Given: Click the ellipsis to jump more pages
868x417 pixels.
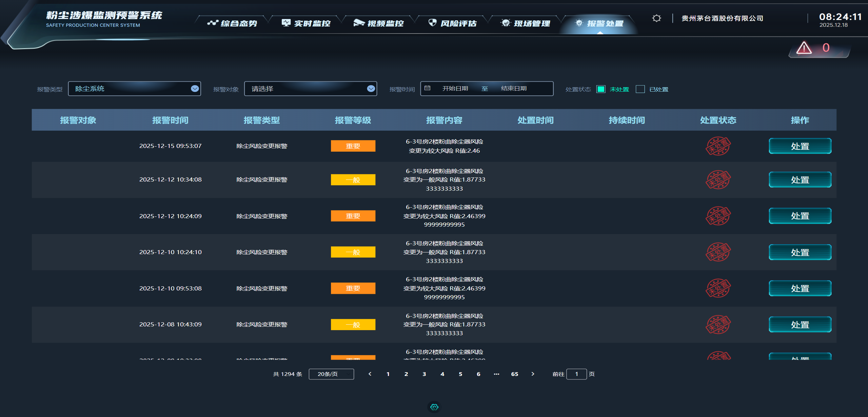Looking at the screenshot, I should pyautogui.click(x=496, y=374).
